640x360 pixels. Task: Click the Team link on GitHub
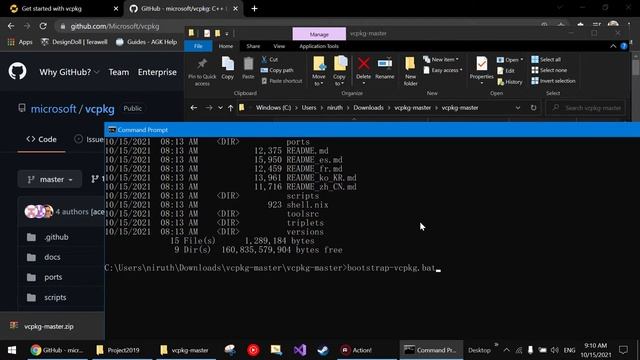119,72
